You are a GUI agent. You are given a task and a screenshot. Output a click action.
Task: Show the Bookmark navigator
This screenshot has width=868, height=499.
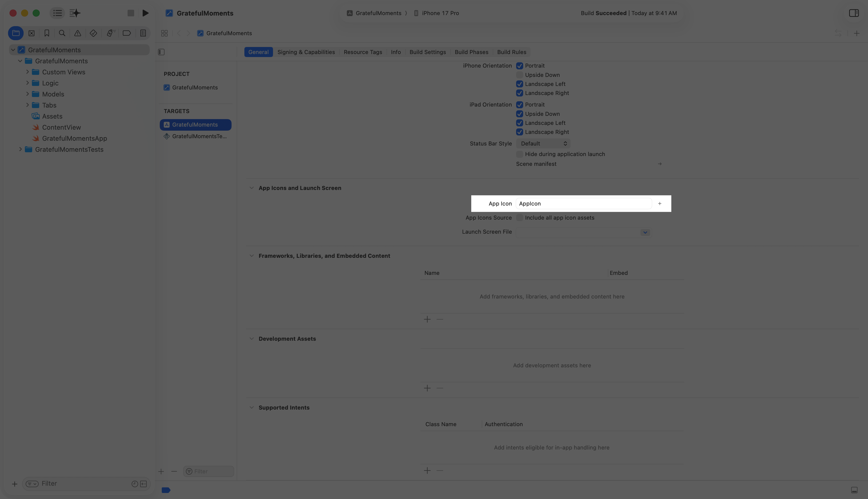(x=46, y=33)
